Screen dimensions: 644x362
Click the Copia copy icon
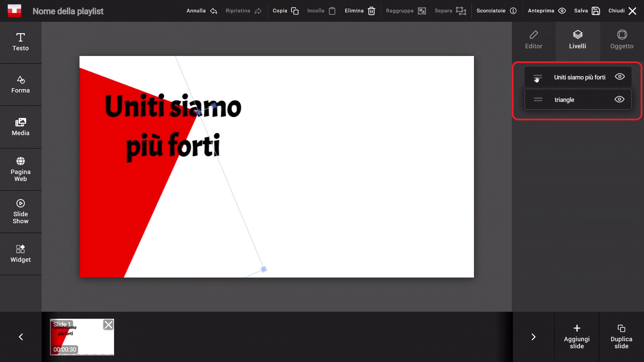294,11
